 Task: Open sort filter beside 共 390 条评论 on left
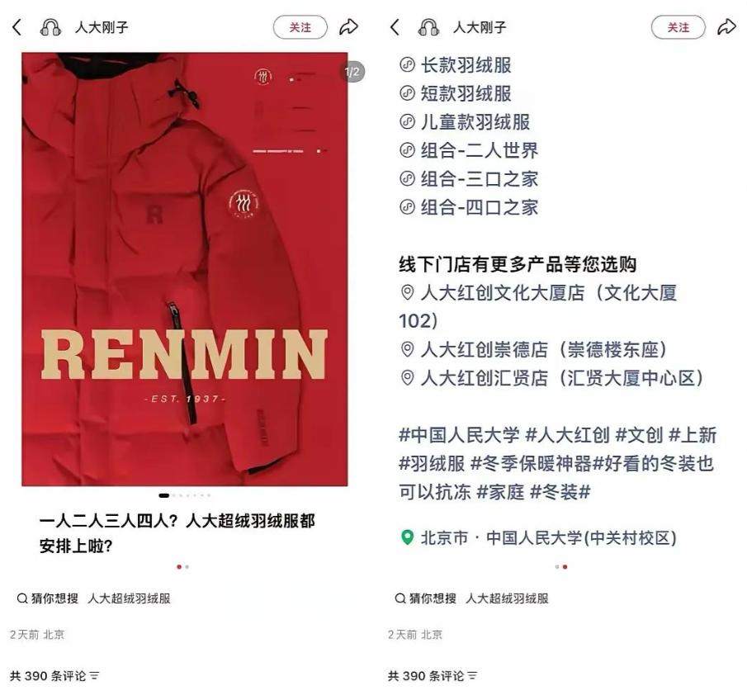click(x=94, y=676)
